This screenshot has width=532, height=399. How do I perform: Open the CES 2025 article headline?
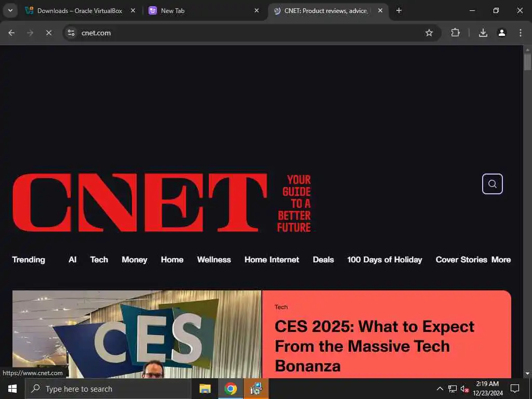tap(374, 346)
